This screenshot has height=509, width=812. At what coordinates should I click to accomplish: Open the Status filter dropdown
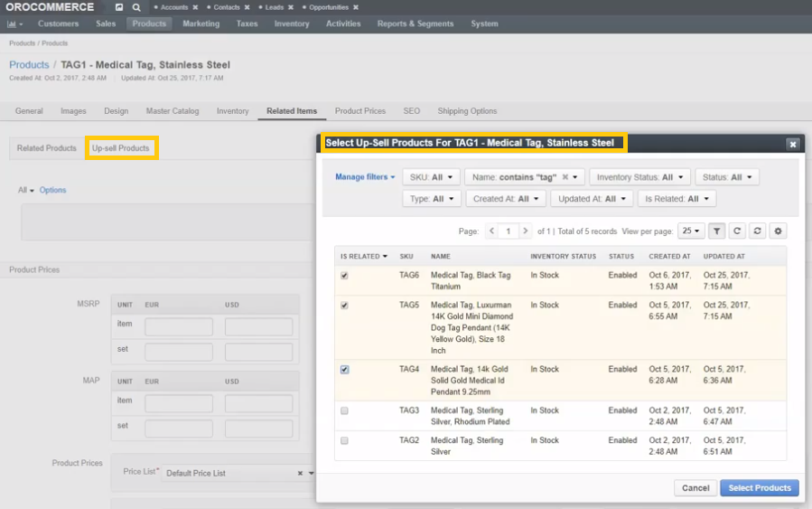click(727, 177)
